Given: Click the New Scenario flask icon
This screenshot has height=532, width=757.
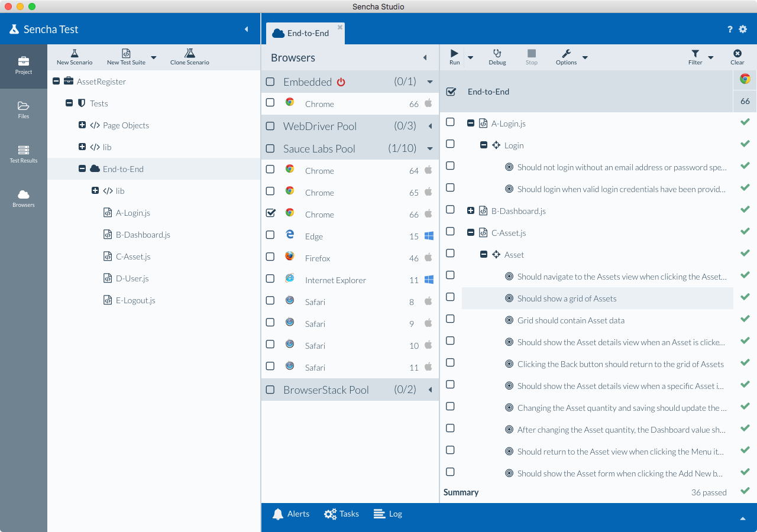Looking at the screenshot, I should pyautogui.click(x=75, y=53).
